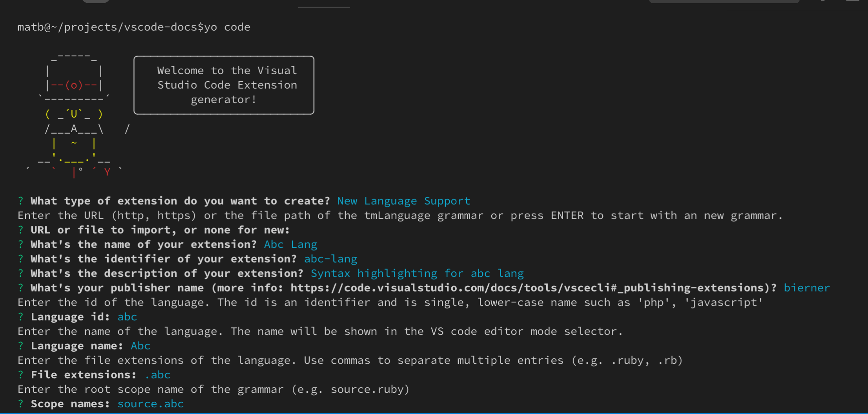Click the welcome message speech bubble

pyautogui.click(x=224, y=85)
